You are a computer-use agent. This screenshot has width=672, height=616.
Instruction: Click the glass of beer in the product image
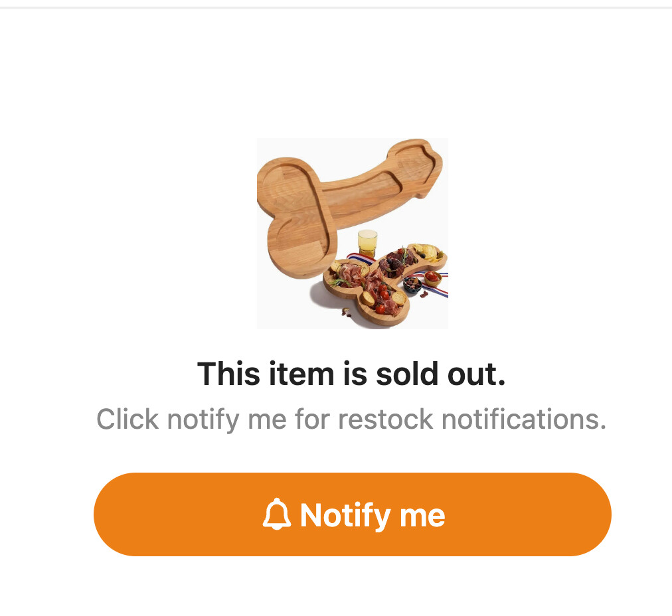tap(367, 242)
